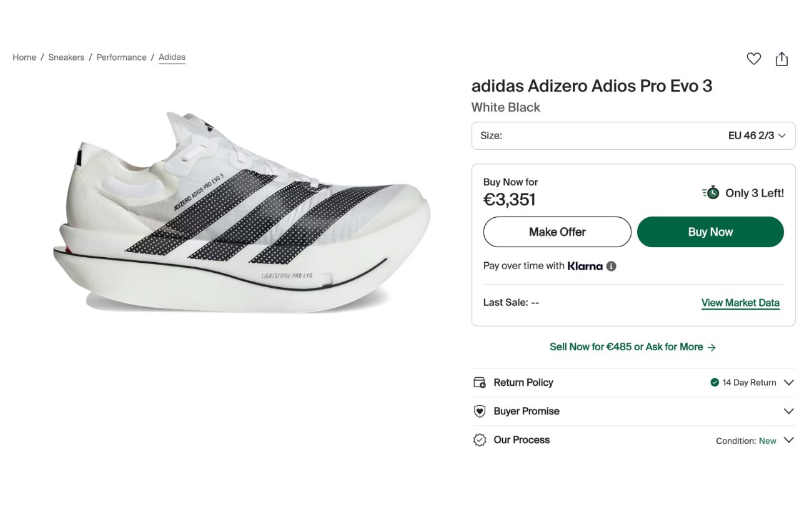
Task: Click the Klarna logo
Action: (x=586, y=266)
